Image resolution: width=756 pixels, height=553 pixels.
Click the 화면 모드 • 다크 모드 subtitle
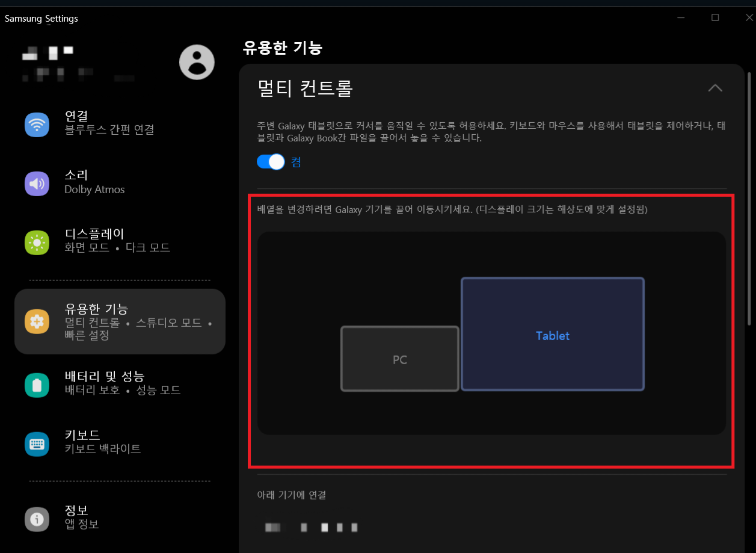pos(117,248)
